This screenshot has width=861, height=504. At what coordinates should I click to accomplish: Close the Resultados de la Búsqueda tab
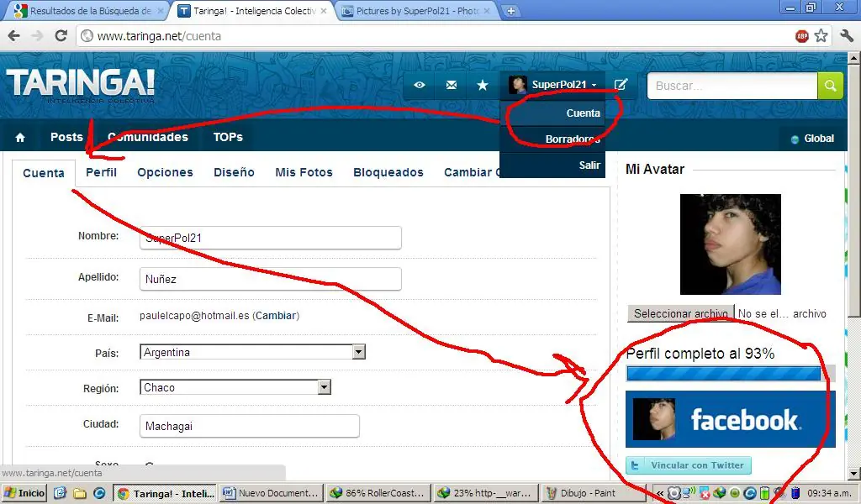(x=161, y=10)
